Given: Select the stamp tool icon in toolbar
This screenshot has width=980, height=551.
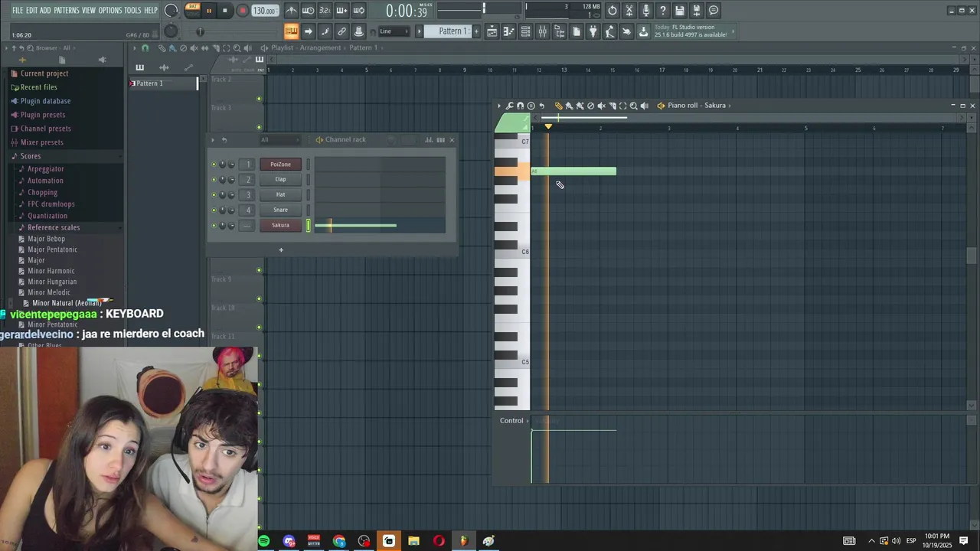Looking at the screenshot, I should 358,31.
